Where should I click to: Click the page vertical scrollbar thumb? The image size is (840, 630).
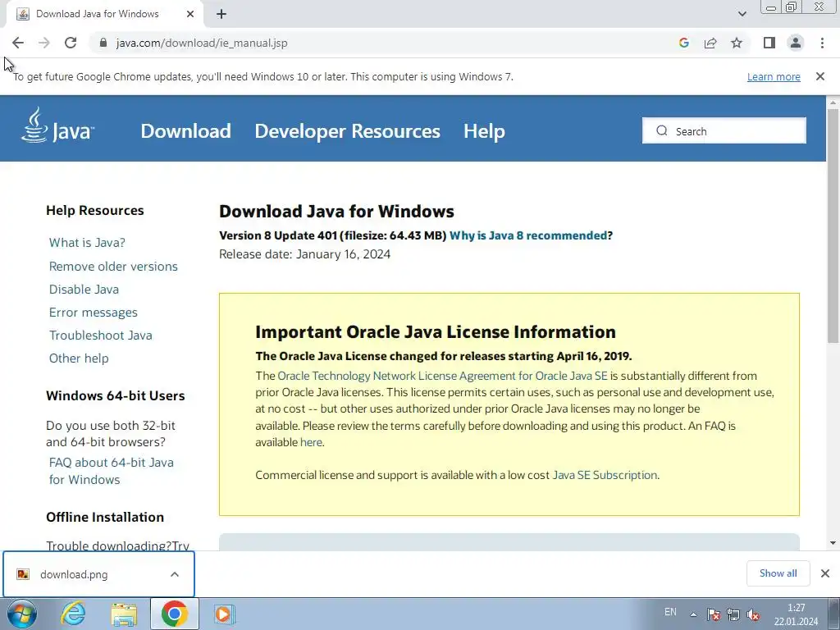pyautogui.click(x=833, y=225)
